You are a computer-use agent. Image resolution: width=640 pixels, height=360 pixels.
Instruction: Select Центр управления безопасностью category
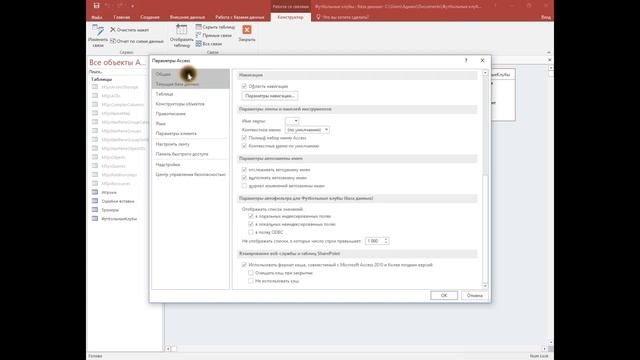pyautogui.click(x=190, y=174)
